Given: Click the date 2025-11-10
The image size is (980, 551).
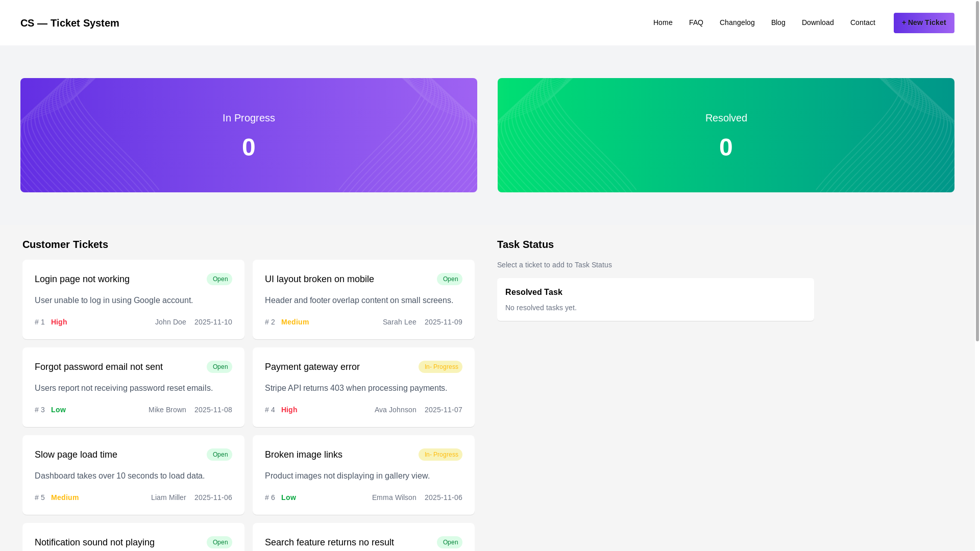Looking at the screenshot, I should [x=213, y=322].
